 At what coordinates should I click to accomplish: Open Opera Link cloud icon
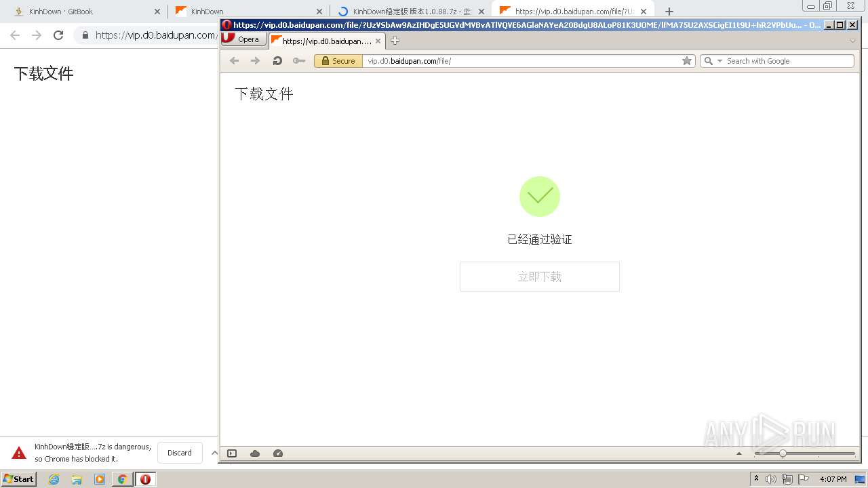(x=255, y=453)
